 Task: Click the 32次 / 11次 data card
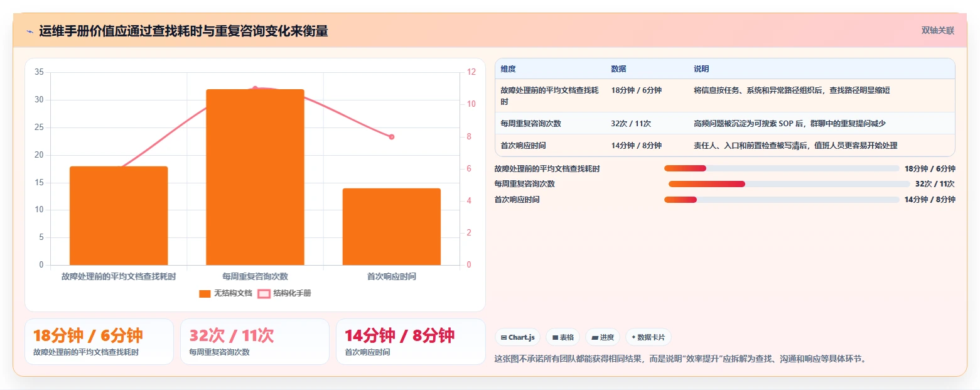point(255,342)
